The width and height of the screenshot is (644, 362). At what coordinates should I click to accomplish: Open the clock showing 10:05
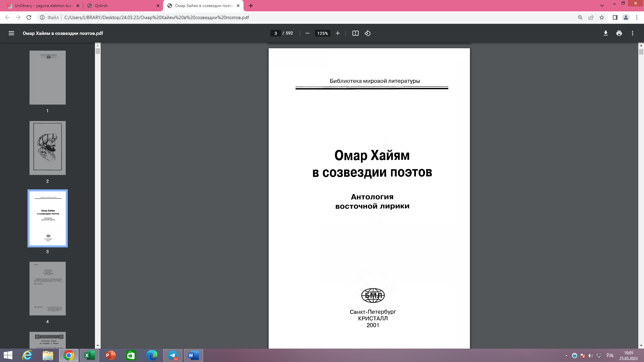(x=629, y=355)
